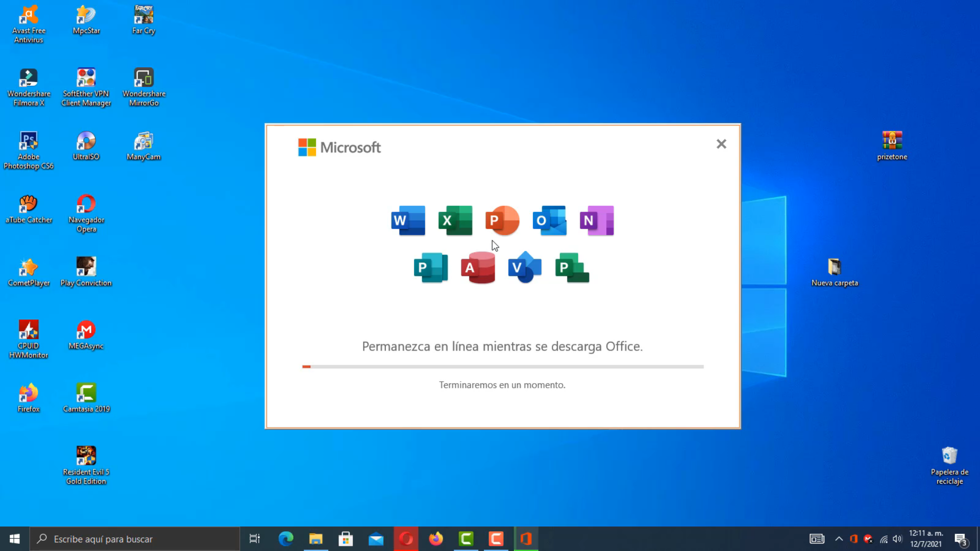Open Mail app from taskbar
Image resolution: width=980 pixels, height=551 pixels.
pos(376,539)
